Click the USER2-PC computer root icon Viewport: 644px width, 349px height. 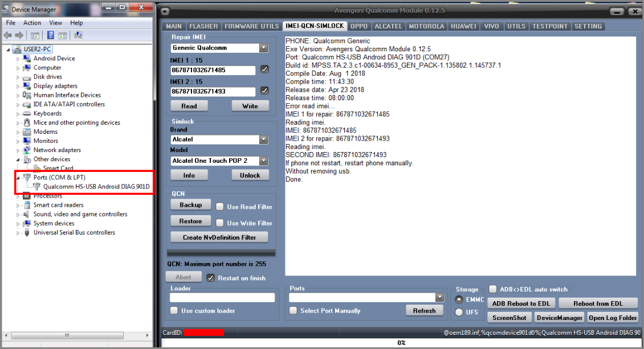tap(17, 49)
